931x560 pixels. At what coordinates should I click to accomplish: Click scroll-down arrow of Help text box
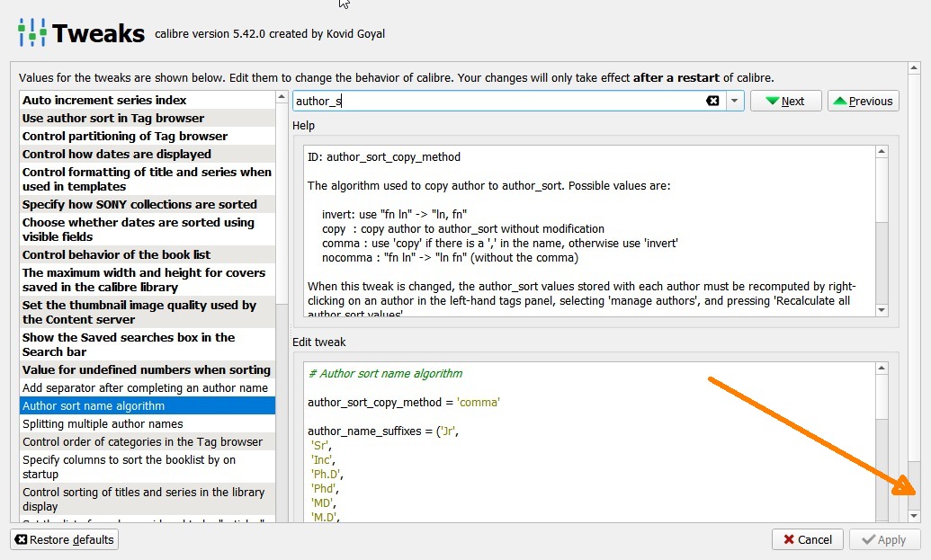pyautogui.click(x=882, y=309)
